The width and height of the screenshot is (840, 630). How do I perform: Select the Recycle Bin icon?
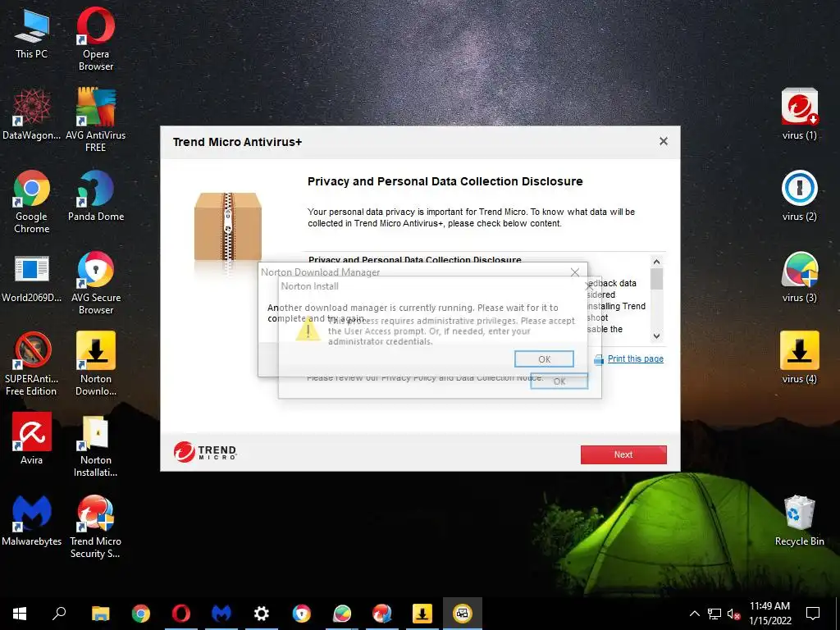pos(799,521)
